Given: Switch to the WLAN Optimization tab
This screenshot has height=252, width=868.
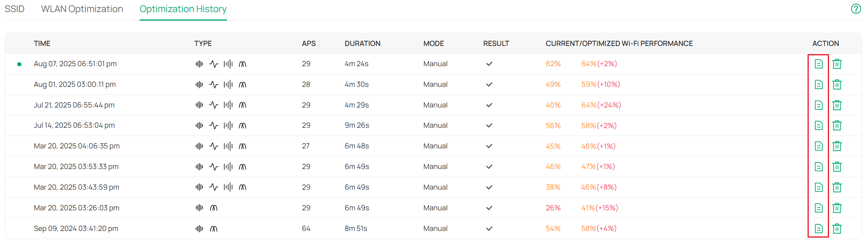Looking at the screenshot, I should click(82, 9).
